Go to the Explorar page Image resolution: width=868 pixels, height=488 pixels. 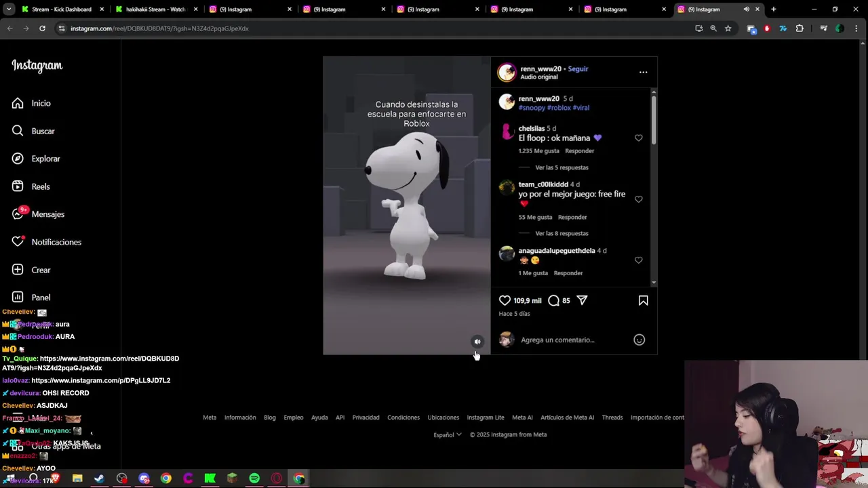pos(36,159)
